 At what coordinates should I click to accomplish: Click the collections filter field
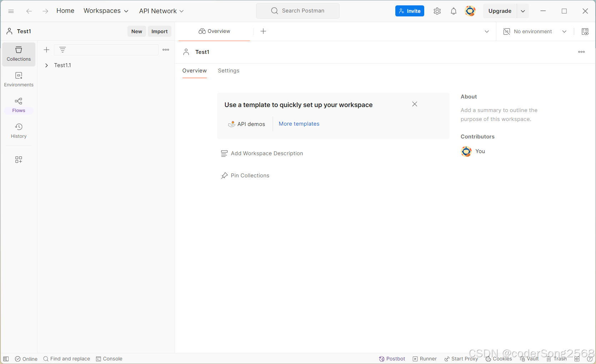tap(106, 50)
